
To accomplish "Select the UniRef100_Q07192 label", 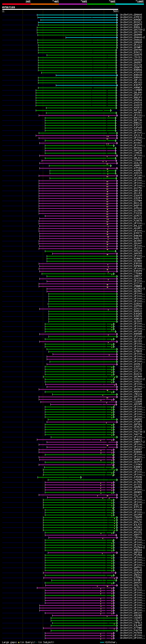I will pyautogui.click(x=131, y=485).
